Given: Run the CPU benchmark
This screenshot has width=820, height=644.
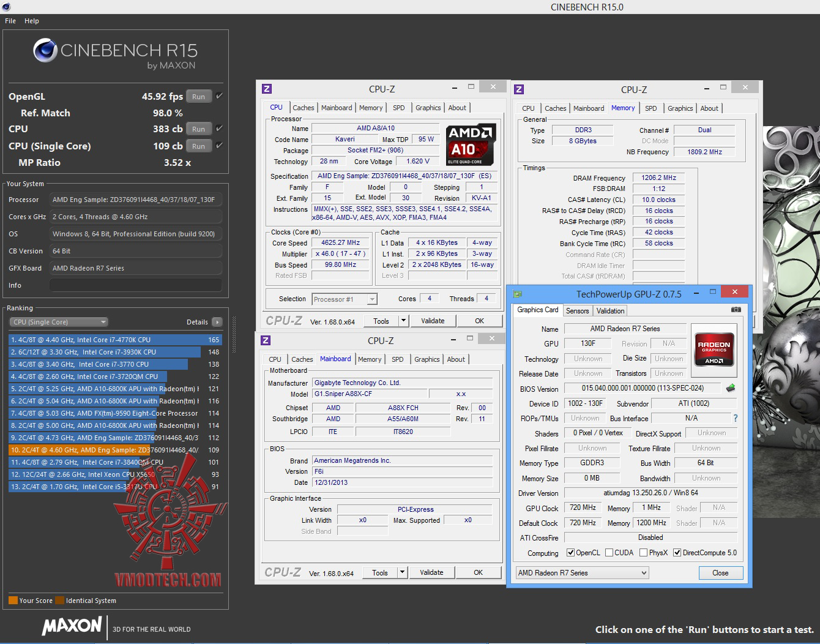Looking at the screenshot, I should pyautogui.click(x=199, y=129).
